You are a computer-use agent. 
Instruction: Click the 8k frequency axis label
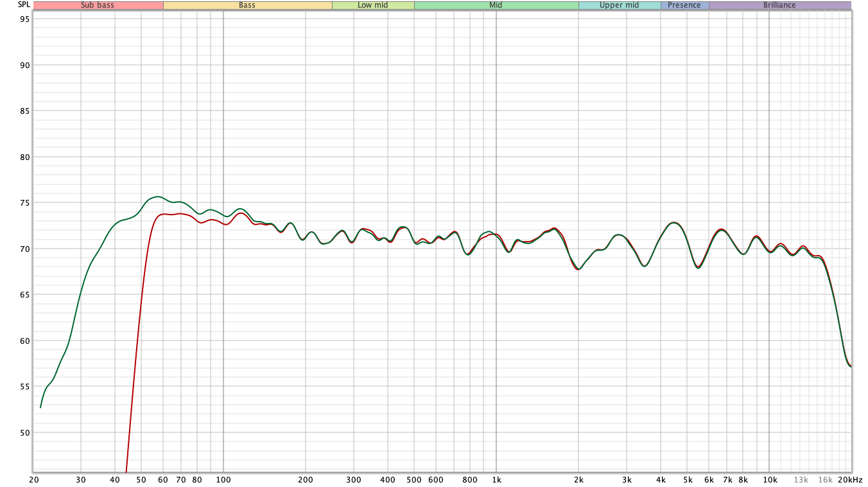click(743, 480)
